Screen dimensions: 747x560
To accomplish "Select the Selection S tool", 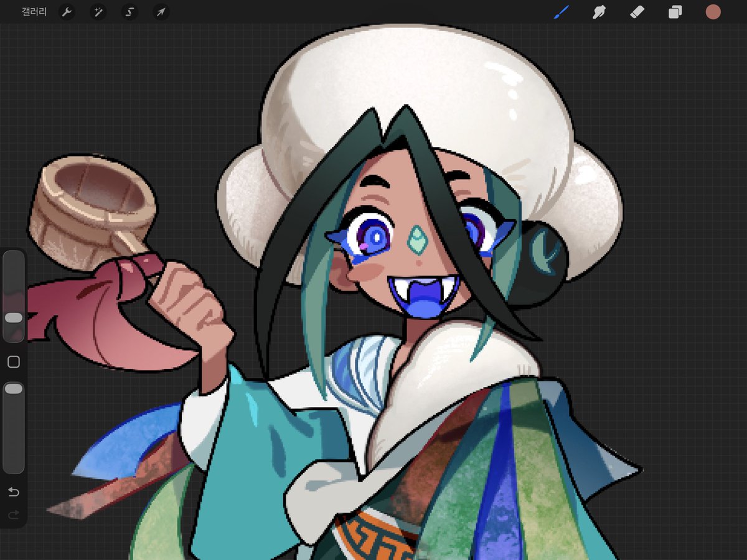I will click(129, 12).
